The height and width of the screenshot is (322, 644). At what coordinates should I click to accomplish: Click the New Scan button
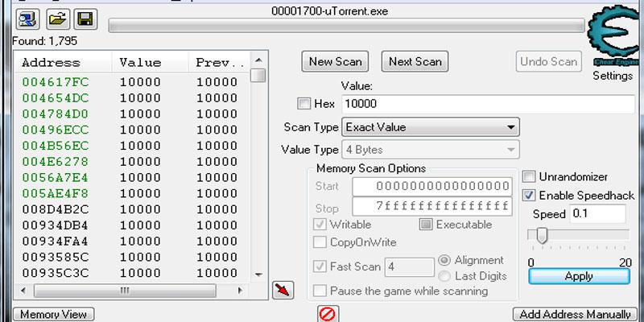[x=335, y=62]
